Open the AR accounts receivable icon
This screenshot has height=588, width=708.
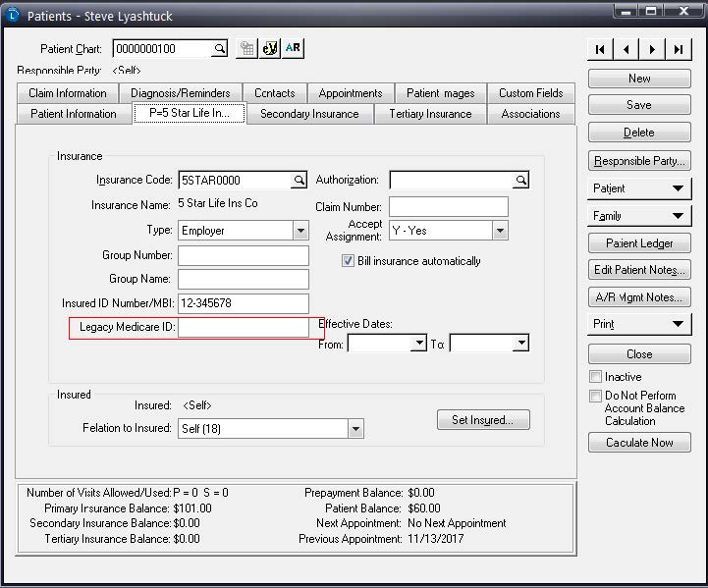click(293, 49)
